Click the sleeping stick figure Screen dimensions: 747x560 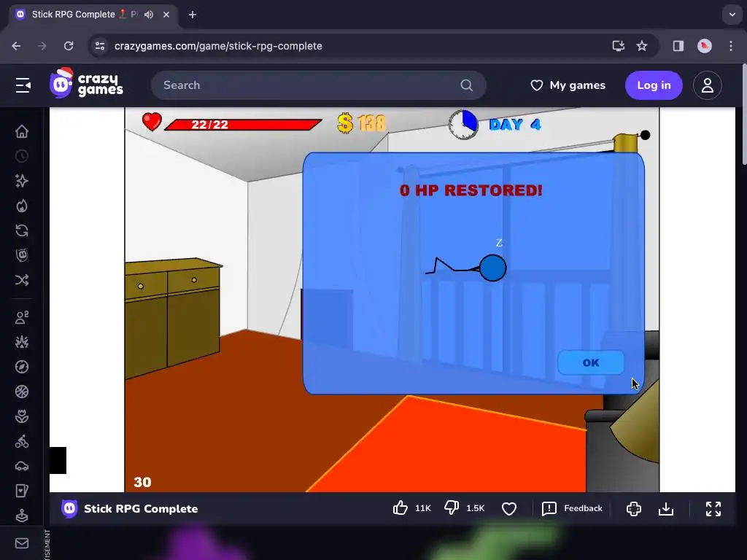(x=466, y=268)
